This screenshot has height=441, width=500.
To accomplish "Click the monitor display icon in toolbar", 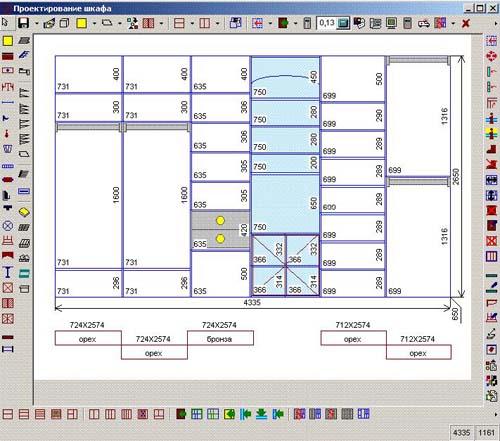I will pos(391,23).
